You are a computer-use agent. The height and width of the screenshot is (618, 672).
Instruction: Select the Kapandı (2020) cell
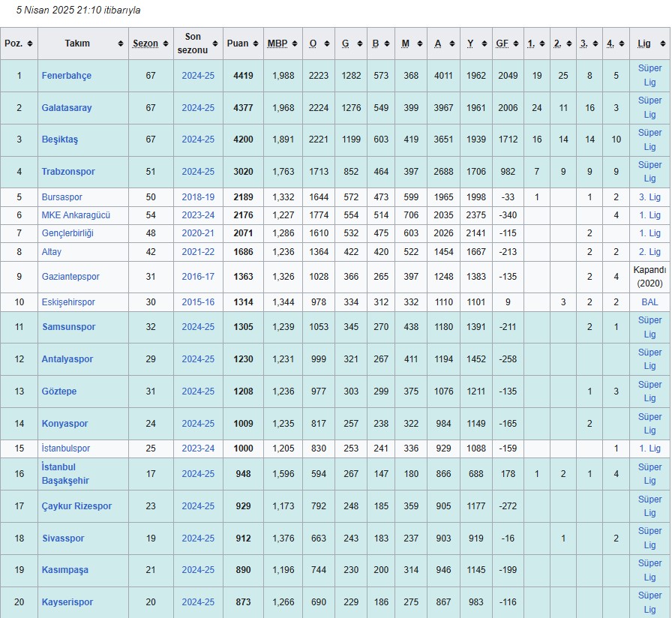tap(649, 277)
